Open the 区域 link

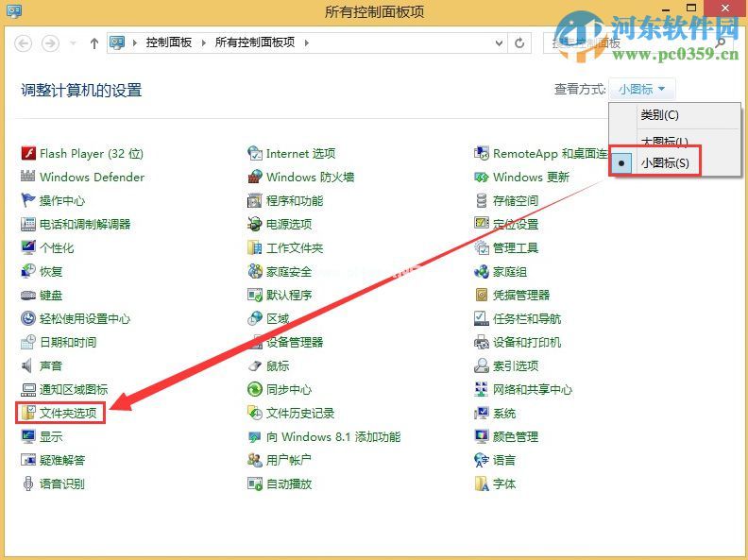[278, 318]
